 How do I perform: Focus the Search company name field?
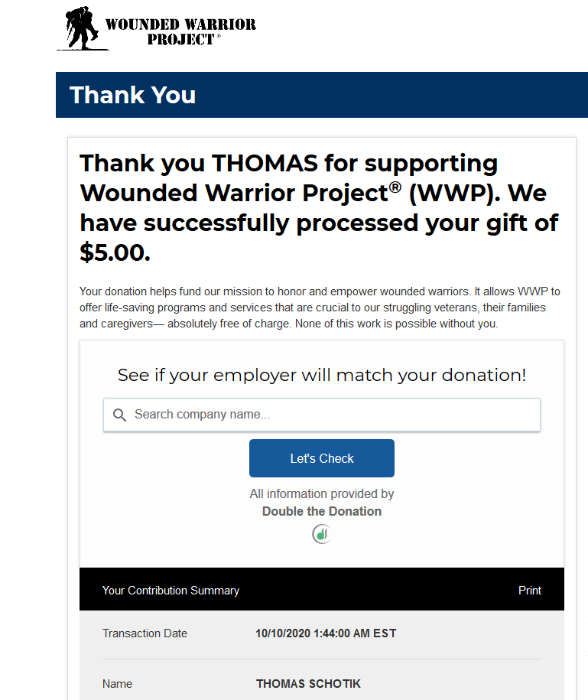coord(329,415)
